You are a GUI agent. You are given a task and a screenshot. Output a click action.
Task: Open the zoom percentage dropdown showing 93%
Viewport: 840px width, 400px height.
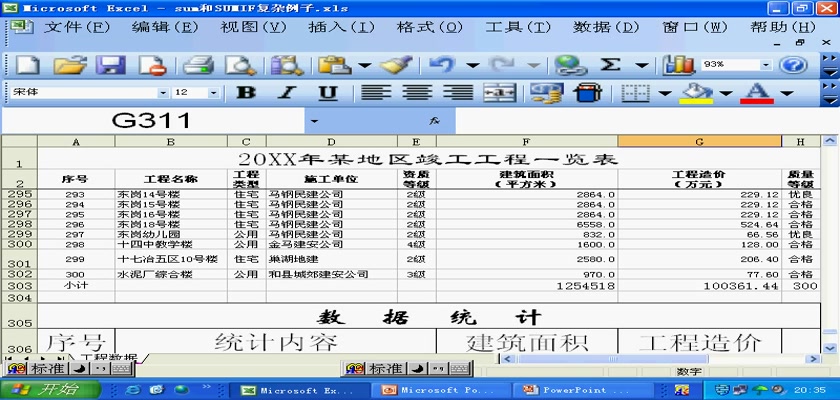point(766,65)
